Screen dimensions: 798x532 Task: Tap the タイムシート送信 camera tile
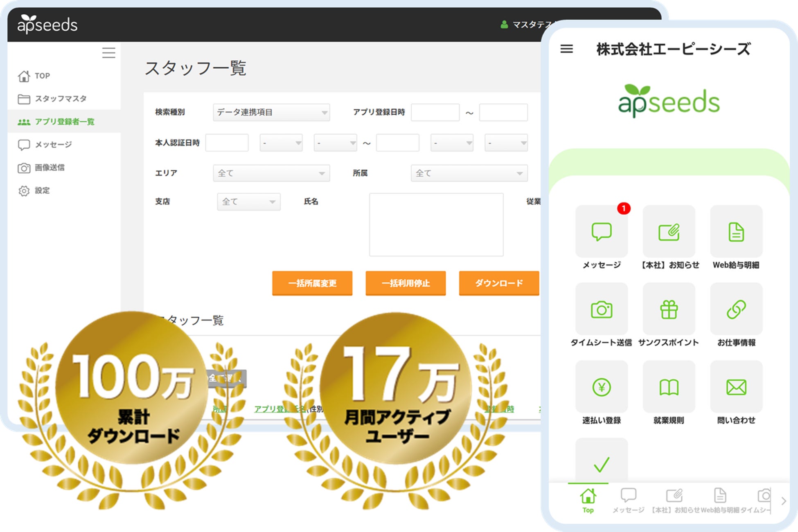coord(601,309)
